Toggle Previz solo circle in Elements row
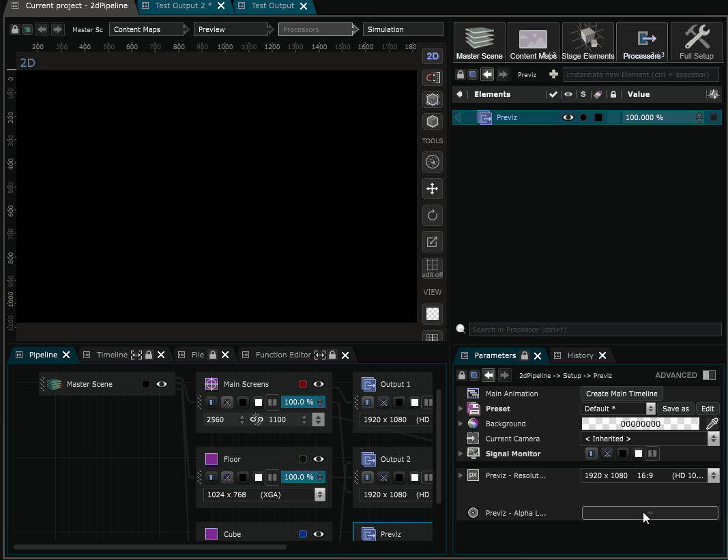This screenshot has height=560, width=728. (x=583, y=117)
